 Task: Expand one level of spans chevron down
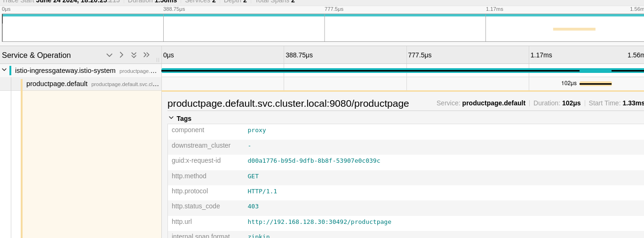pyautogui.click(x=109, y=55)
